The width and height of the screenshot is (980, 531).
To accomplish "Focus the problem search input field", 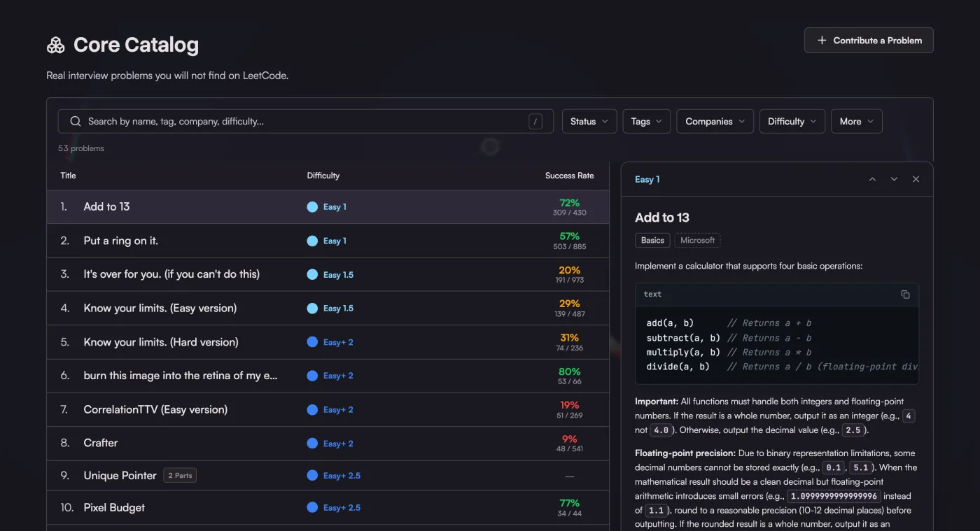I will pos(305,122).
